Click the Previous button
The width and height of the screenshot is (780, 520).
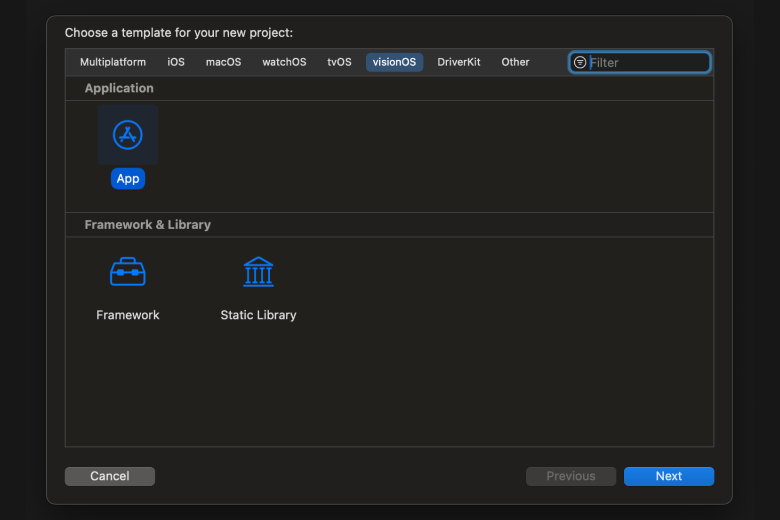tap(571, 476)
